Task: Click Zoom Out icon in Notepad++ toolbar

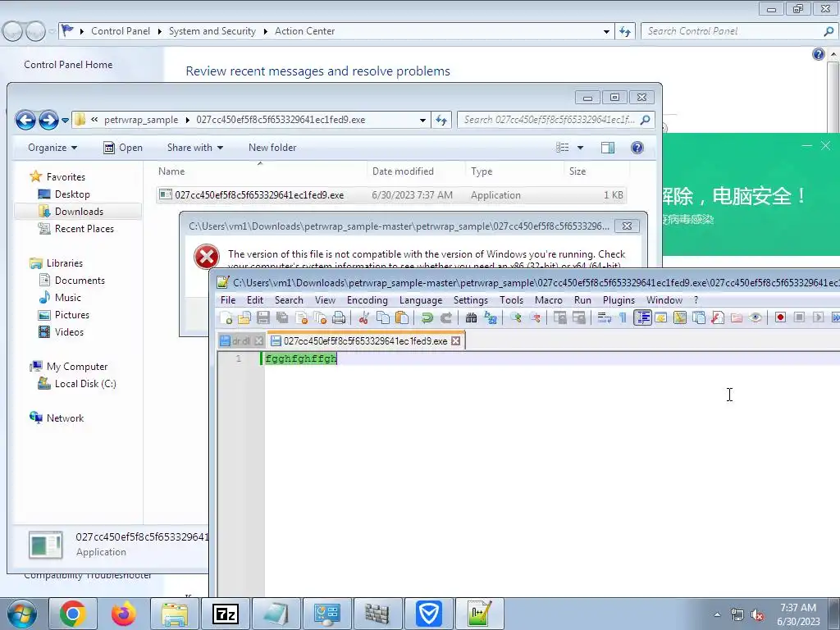Action: pos(535,317)
